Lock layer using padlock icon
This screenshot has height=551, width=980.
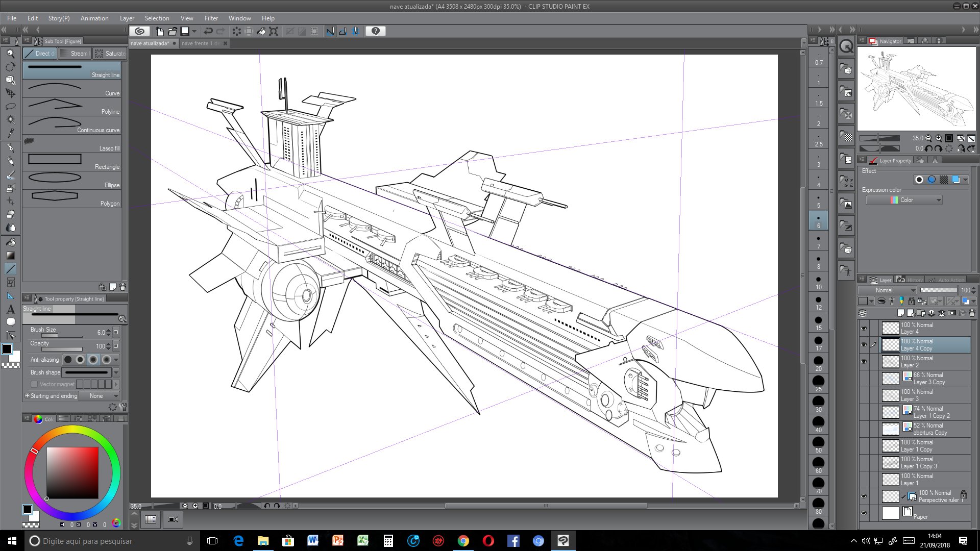click(912, 301)
